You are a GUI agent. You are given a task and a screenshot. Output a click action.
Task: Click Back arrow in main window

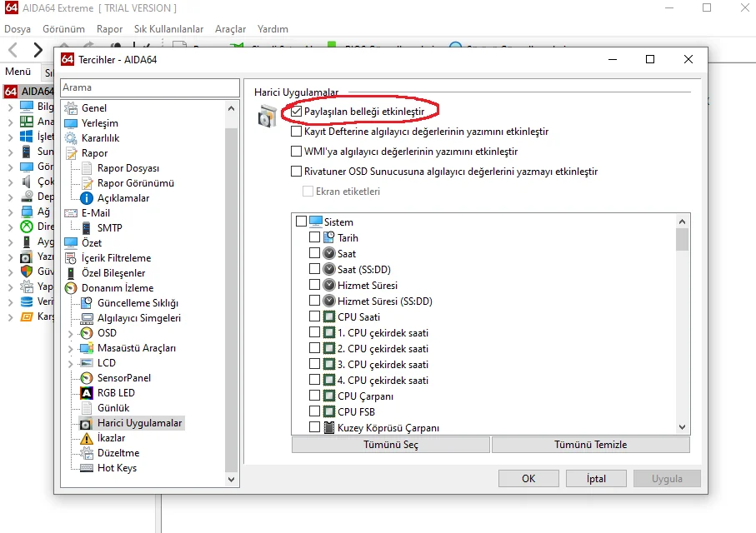[x=13, y=49]
